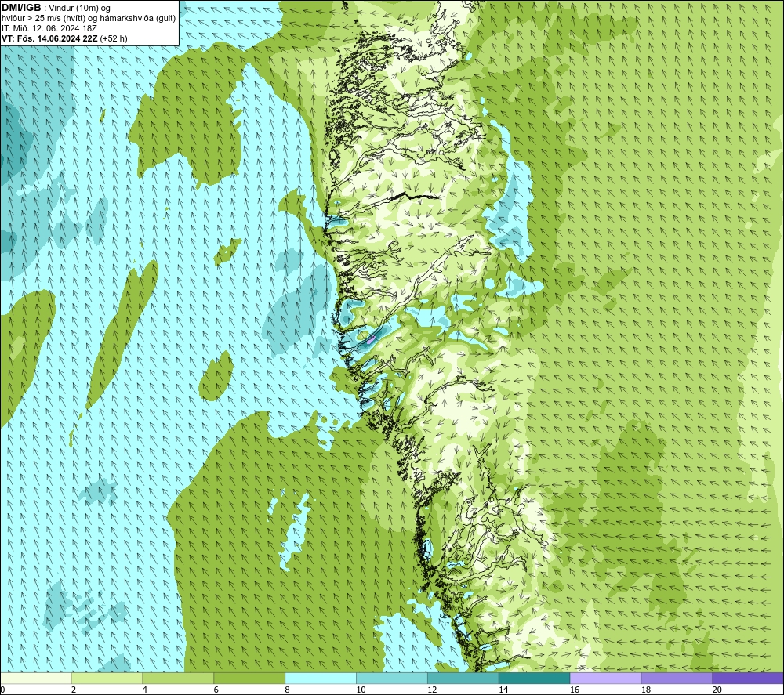784x695 pixels.
Task: Click the legend scale label '20'
Action: pyautogui.click(x=717, y=690)
